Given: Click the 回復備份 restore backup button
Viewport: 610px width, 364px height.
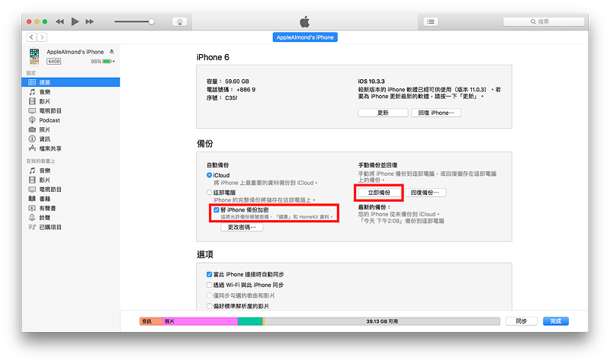Looking at the screenshot, I should tap(425, 193).
